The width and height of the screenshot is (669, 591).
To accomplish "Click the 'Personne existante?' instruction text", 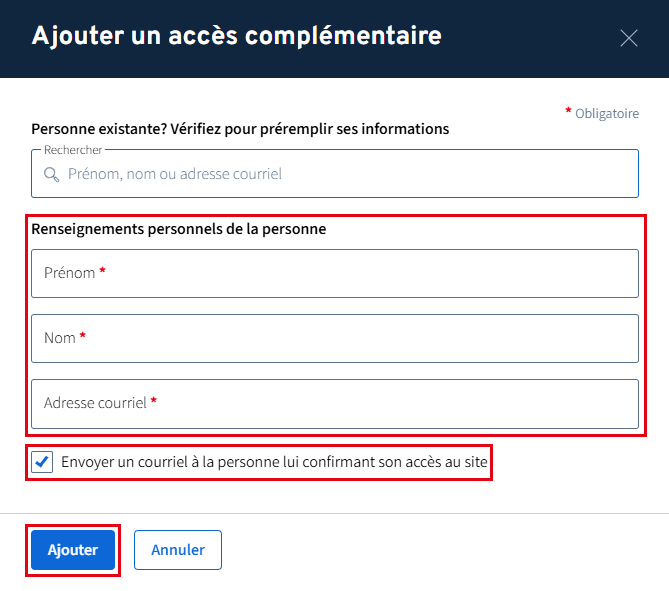I will [x=240, y=129].
